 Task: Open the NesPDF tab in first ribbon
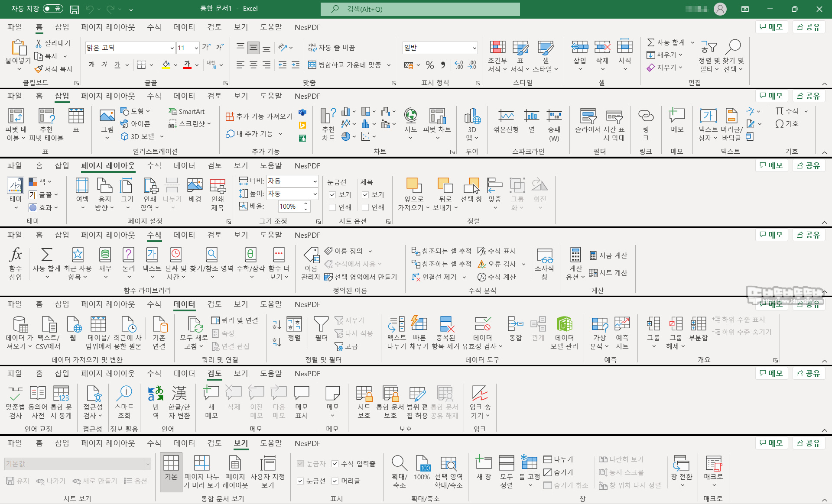click(x=307, y=27)
